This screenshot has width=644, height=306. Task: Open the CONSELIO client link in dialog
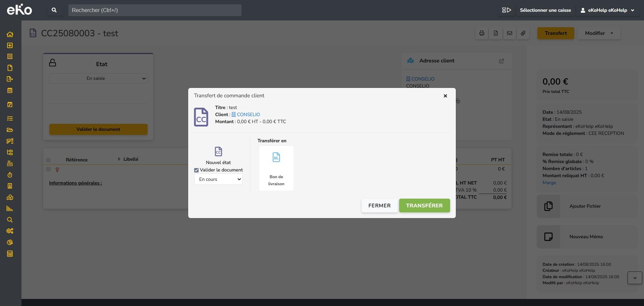pyautogui.click(x=248, y=114)
